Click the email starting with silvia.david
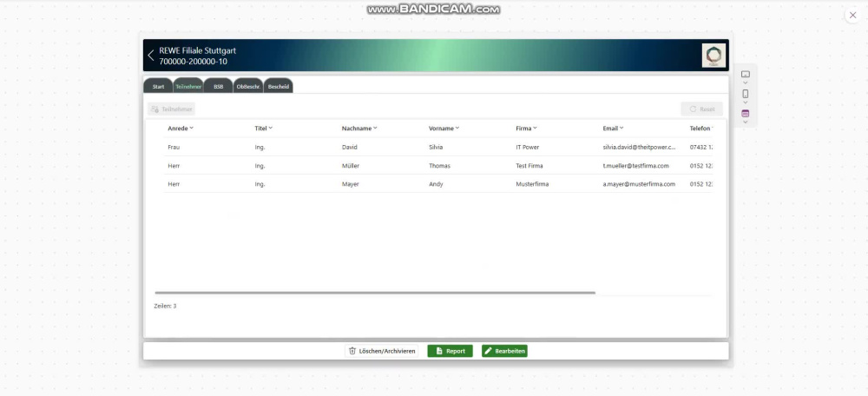The height and width of the screenshot is (396, 868). pyautogui.click(x=640, y=148)
